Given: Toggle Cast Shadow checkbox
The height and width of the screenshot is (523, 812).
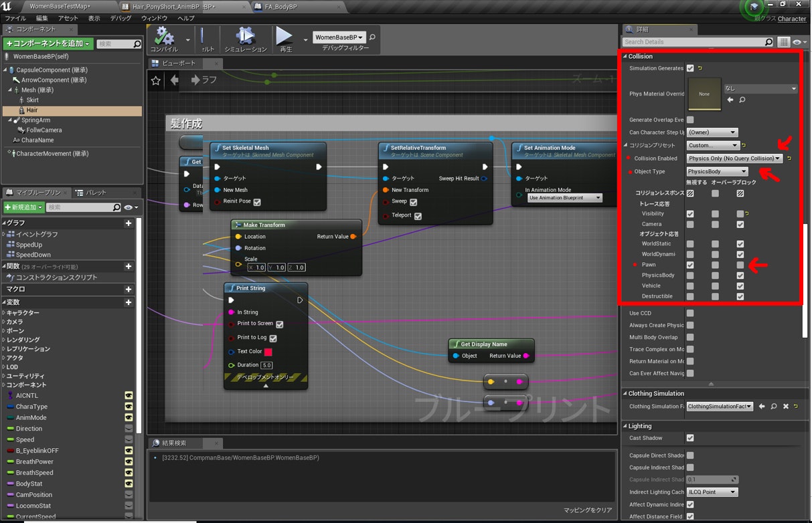Looking at the screenshot, I should (690, 438).
